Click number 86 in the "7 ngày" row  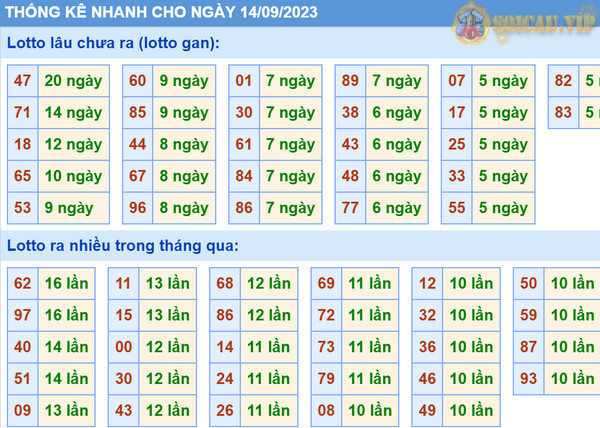click(x=244, y=208)
